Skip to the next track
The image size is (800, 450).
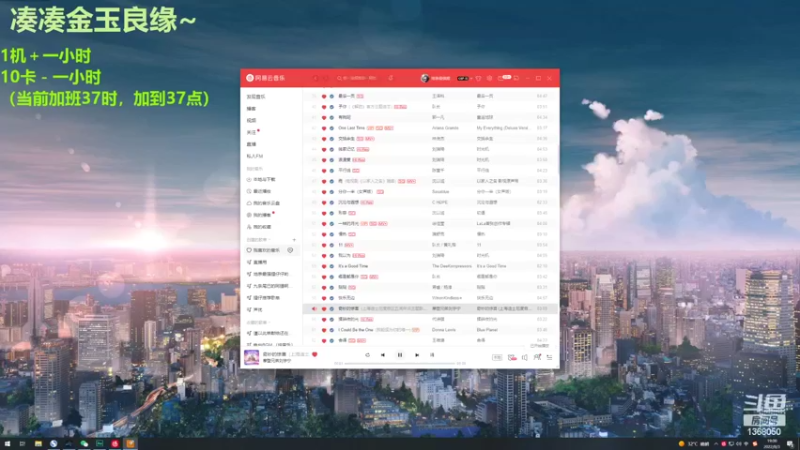[417, 355]
